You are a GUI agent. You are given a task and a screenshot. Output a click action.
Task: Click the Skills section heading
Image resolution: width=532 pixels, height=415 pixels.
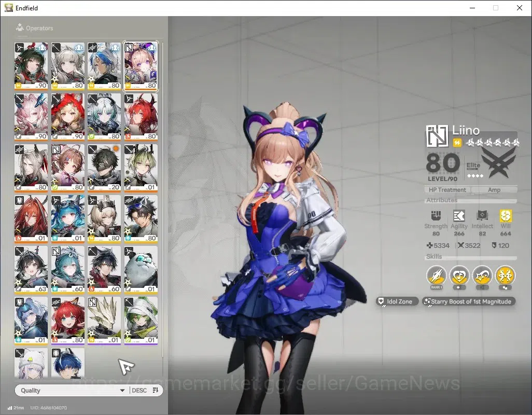point(434,257)
